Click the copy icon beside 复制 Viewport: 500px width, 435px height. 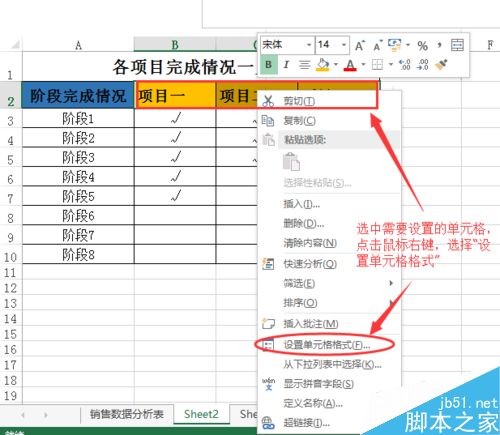(x=268, y=121)
